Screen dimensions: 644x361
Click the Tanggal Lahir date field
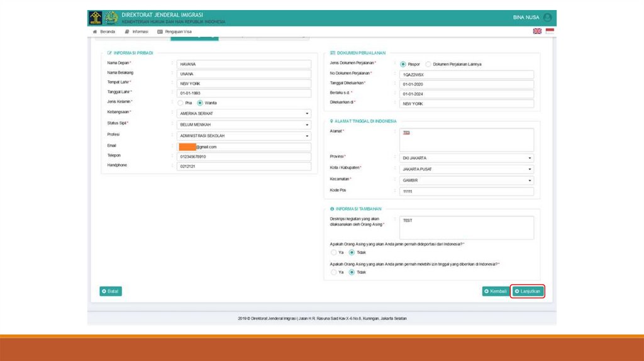[x=244, y=93]
